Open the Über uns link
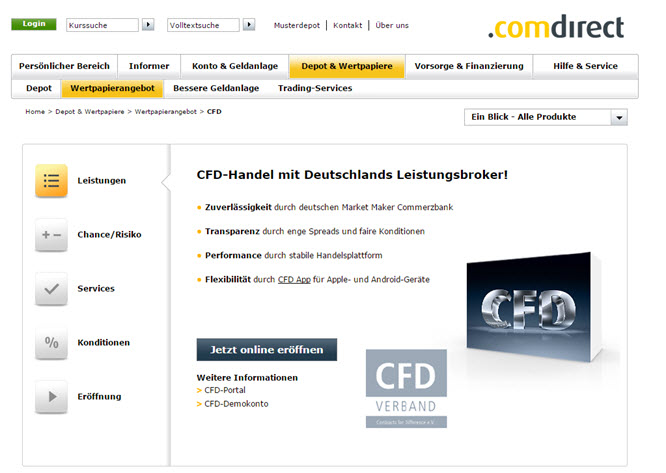 (392, 25)
